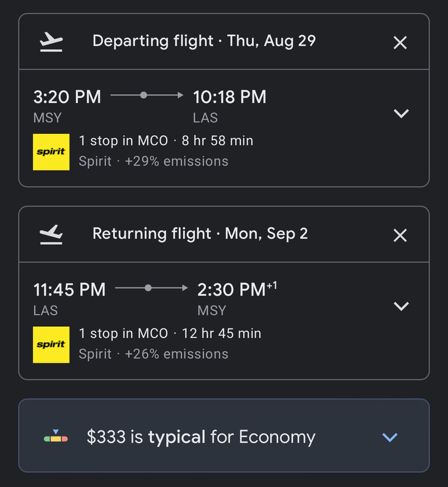Image resolution: width=448 pixels, height=487 pixels.
Task: Click the +26% emissions label
Action: 177,354
